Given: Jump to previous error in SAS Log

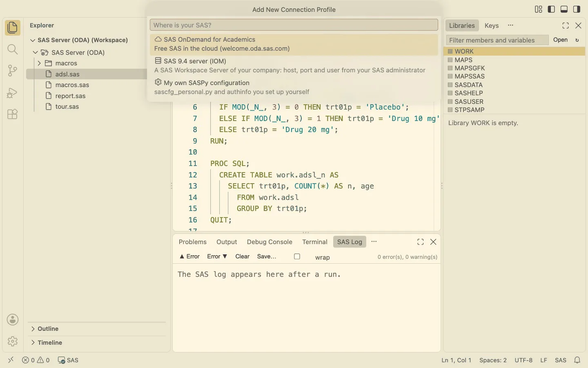Looking at the screenshot, I should [189, 256].
